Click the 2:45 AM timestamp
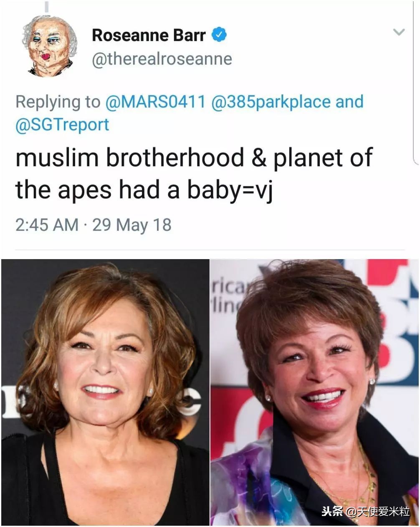420x527 pixels. [47, 225]
